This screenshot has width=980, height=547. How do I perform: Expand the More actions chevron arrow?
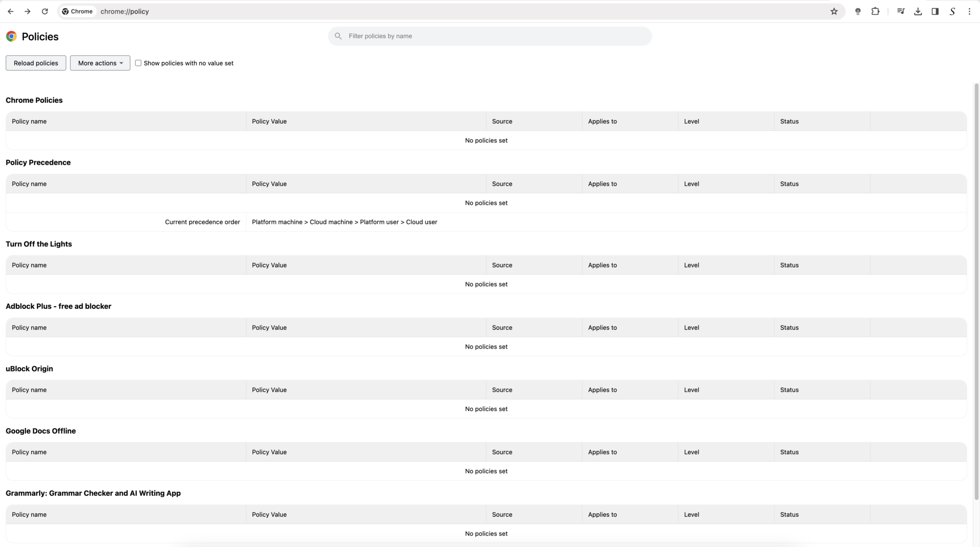tap(121, 63)
